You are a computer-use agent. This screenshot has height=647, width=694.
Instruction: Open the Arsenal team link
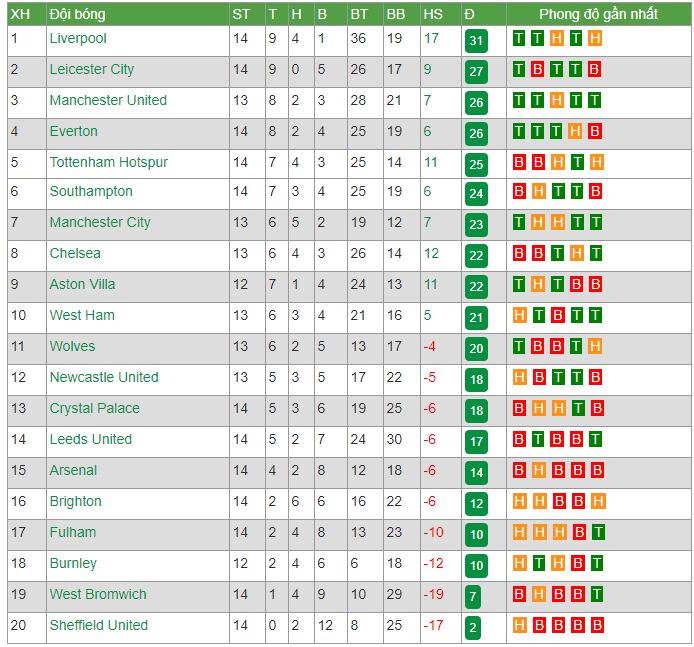(x=73, y=470)
